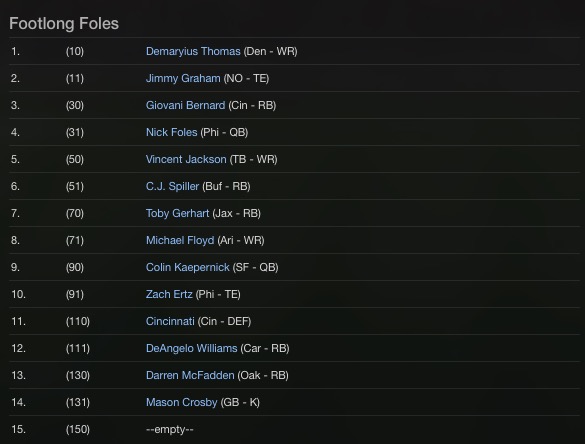The image size is (585, 444).
Task: Click the Footlong Foles team heading
Action: pyautogui.click(x=64, y=23)
